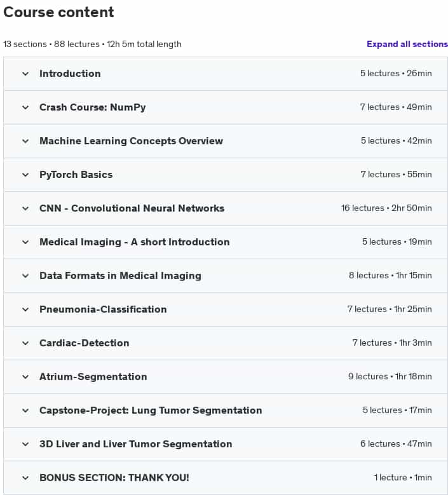Select Machine Learning Concepts Overview title

[x=131, y=141]
